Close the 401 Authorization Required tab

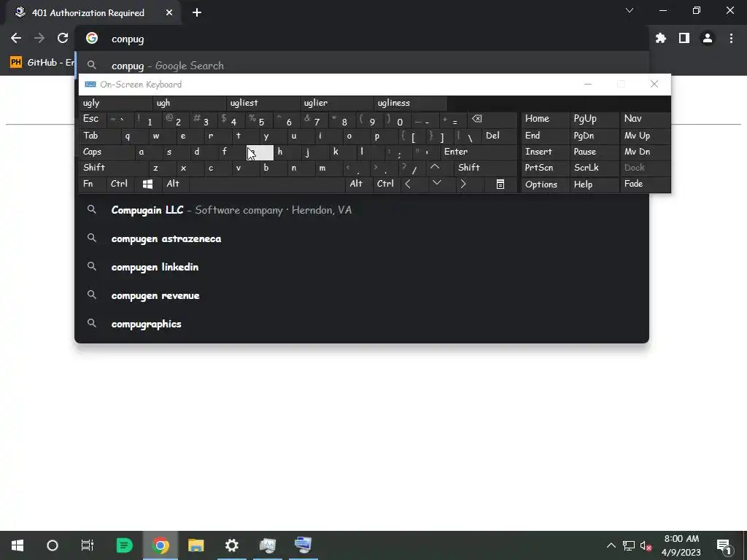pyautogui.click(x=169, y=13)
